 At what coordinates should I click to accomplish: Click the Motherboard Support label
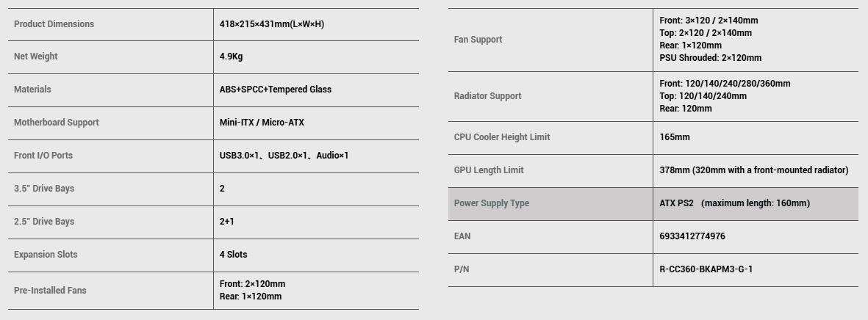click(56, 123)
